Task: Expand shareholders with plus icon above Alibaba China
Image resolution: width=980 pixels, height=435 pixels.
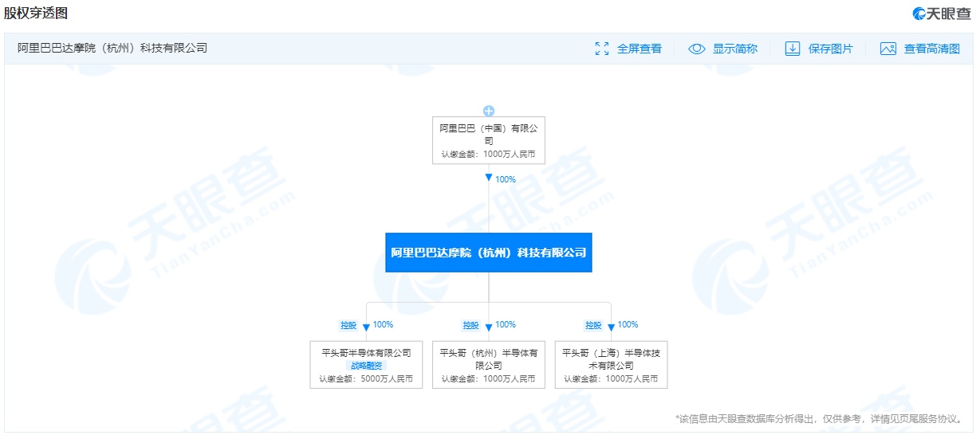Action: pos(489,111)
